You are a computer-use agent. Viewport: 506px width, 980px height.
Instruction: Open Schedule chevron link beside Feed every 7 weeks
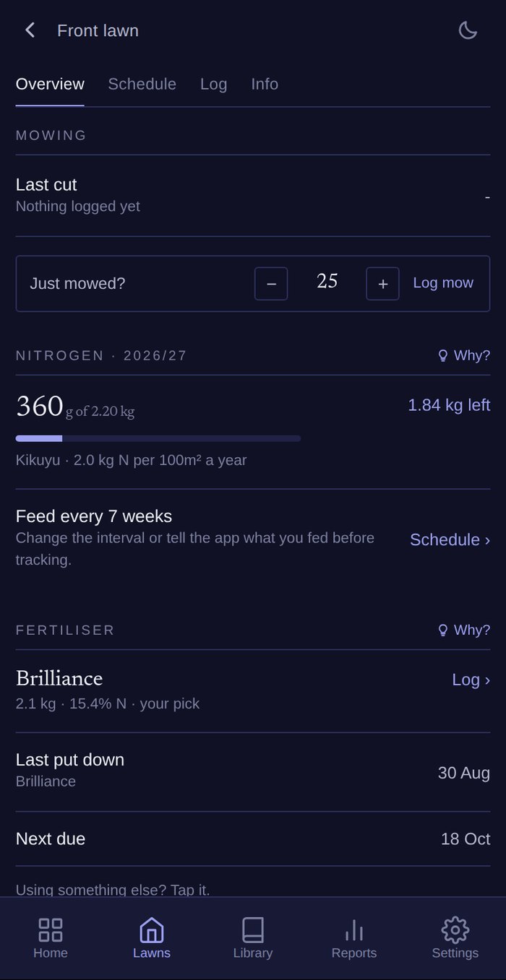450,539
